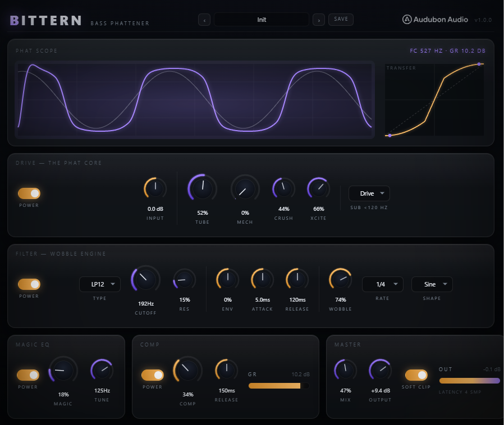
Task: Click the Transfer curve graph
Action: [x=434, y=99]
